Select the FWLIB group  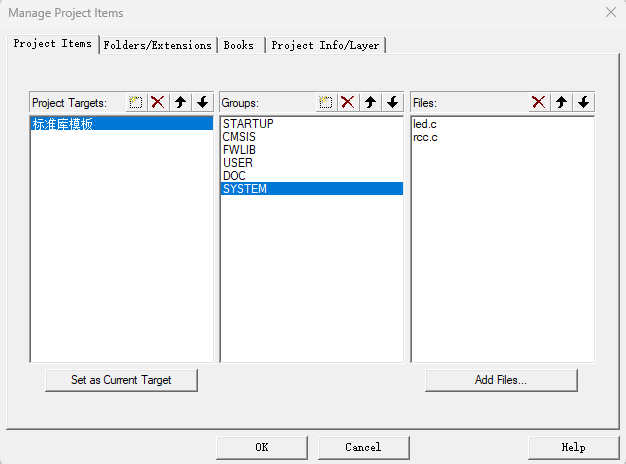click(312, 150)
